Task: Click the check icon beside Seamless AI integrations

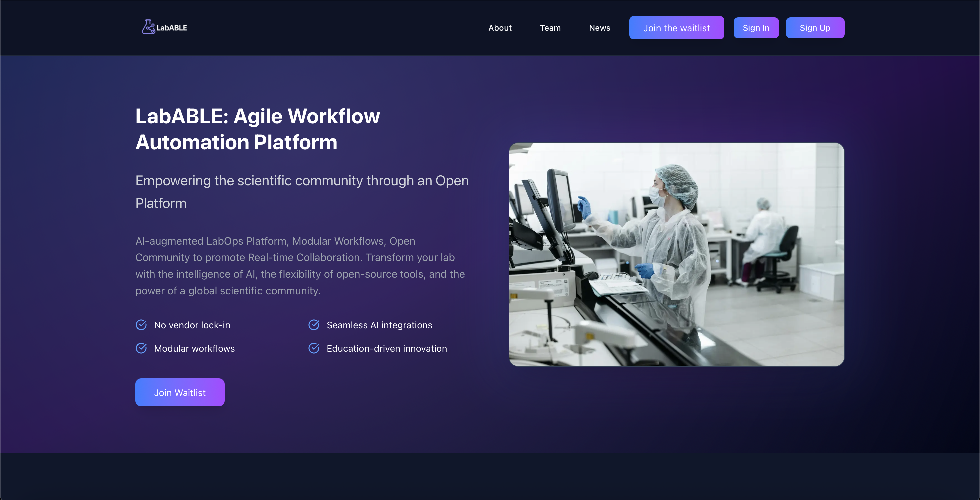Action: (314, 325)
